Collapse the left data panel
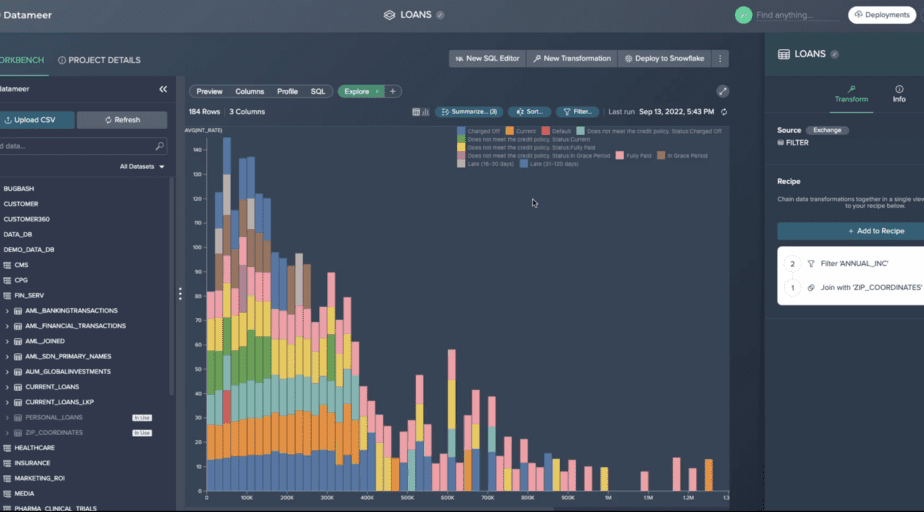The width and height of the screenshot is (924, 512). click(163, 89)
